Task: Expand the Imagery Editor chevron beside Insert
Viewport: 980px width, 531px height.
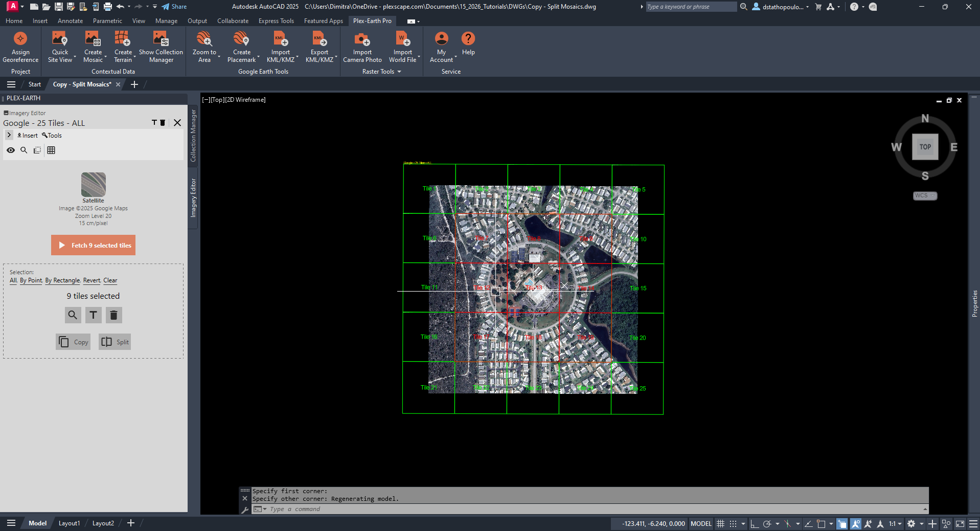Action: click(9, 135)
